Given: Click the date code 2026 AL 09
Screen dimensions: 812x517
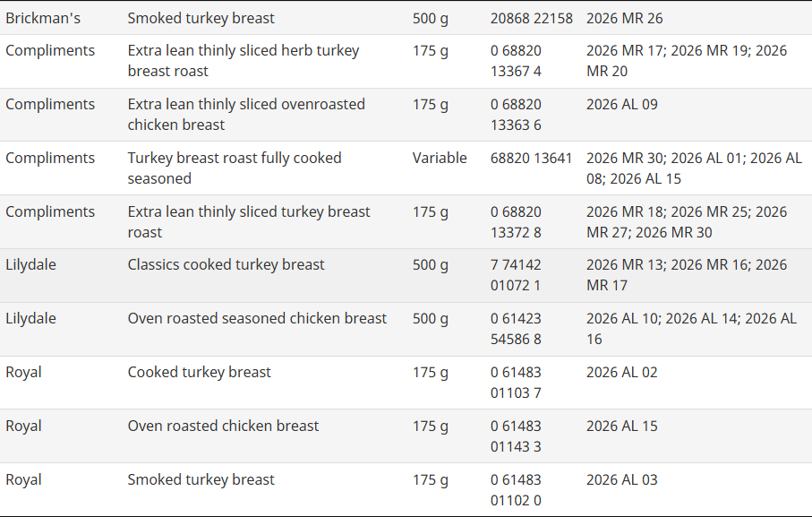Looking at the screenshot, I should tap(621, 104).
